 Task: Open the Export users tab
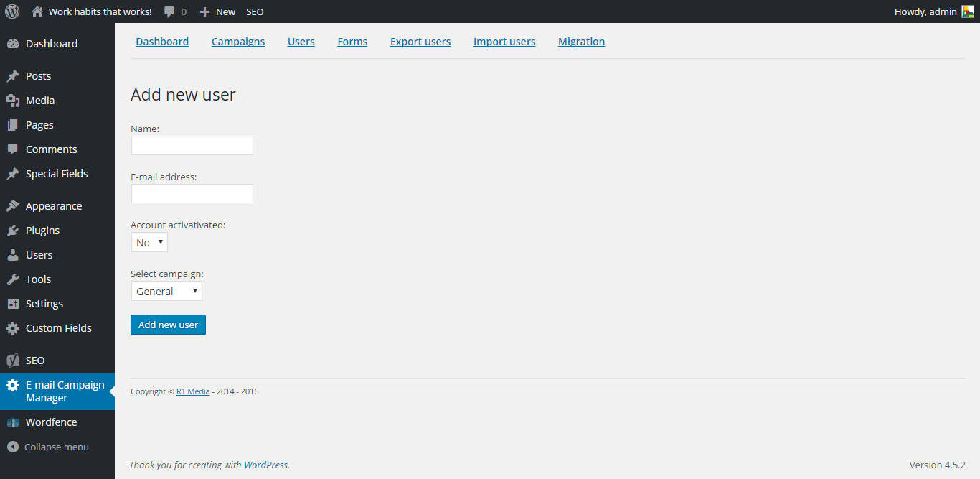pyautogui.click(x=420, y=42)
